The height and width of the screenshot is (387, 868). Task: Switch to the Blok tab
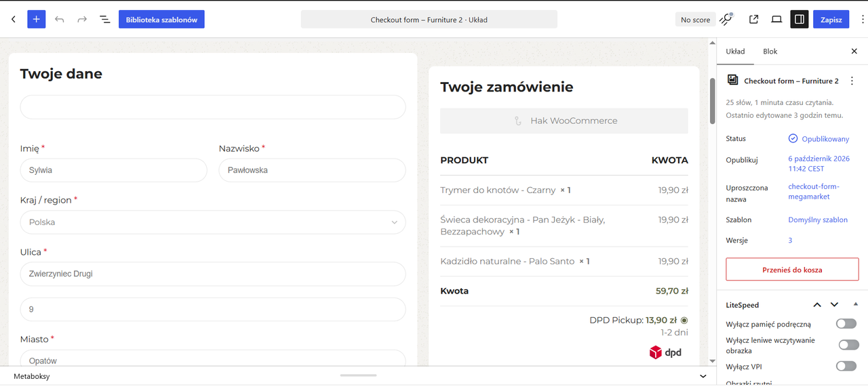770,52
